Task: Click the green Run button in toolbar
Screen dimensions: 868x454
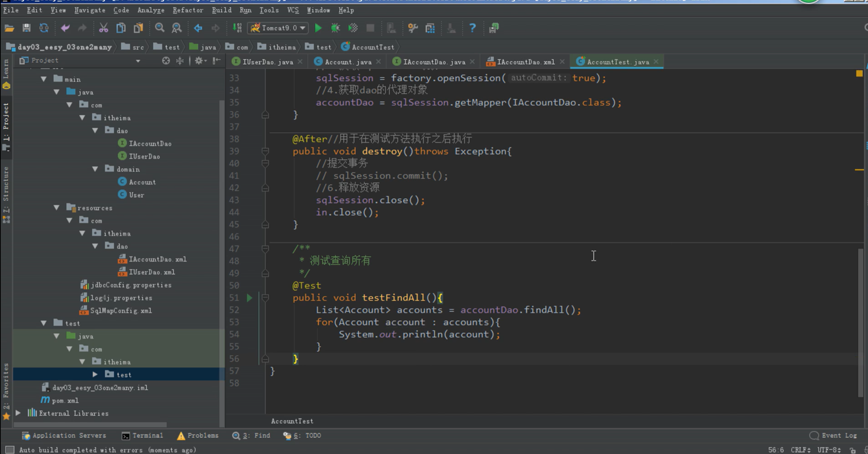Action: 318,28
